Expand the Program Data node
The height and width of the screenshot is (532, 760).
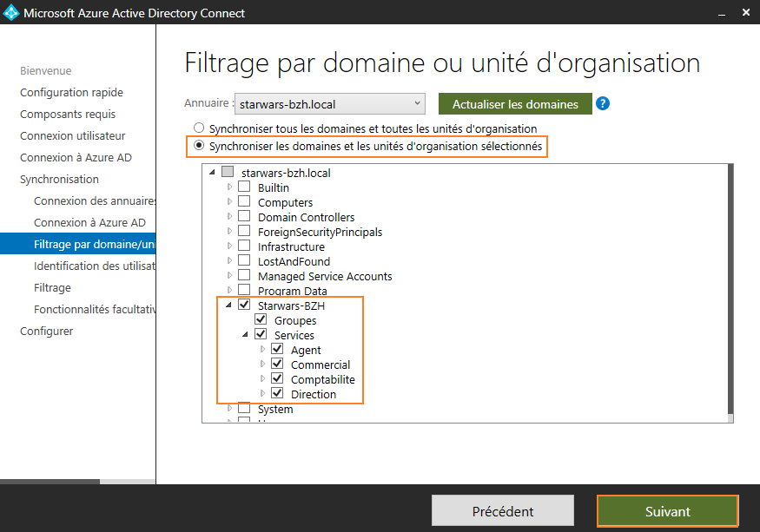tap(229, 290)
